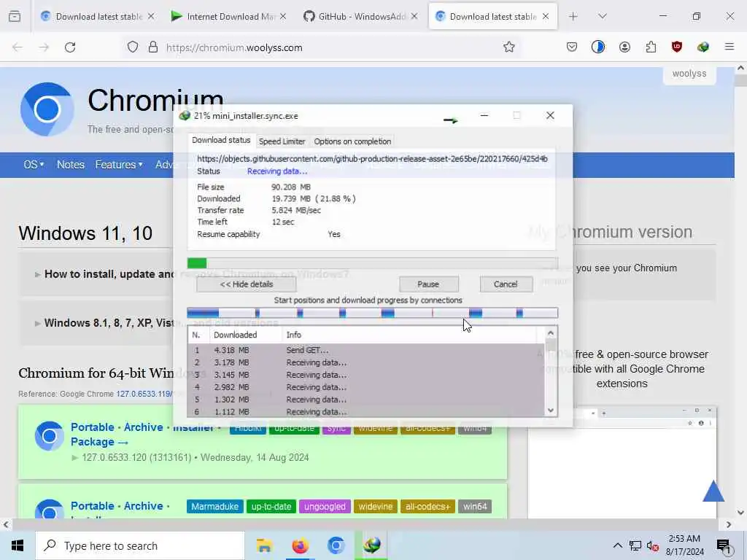747x560 pixels.
Task: Close the GitHub WindowsAdd tab
Action: coord(414,16)
